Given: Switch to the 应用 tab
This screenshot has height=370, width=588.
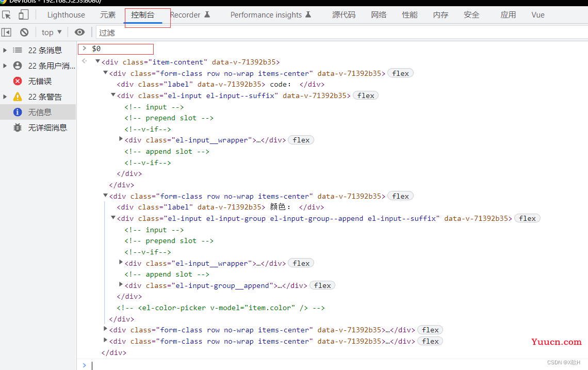Looking at the screenshot, I should tap(508, 15).
